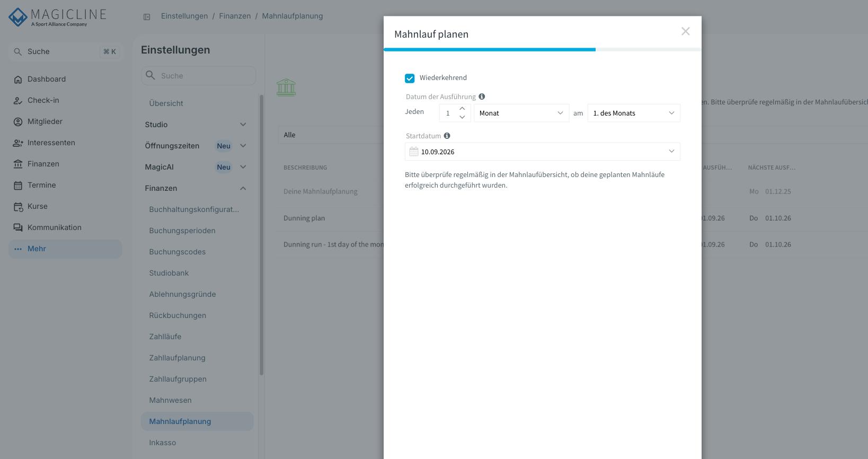Click the Kurse icon
Viewport: 868px width, 459px height.
pyautogui.click(x=18, y=207)
